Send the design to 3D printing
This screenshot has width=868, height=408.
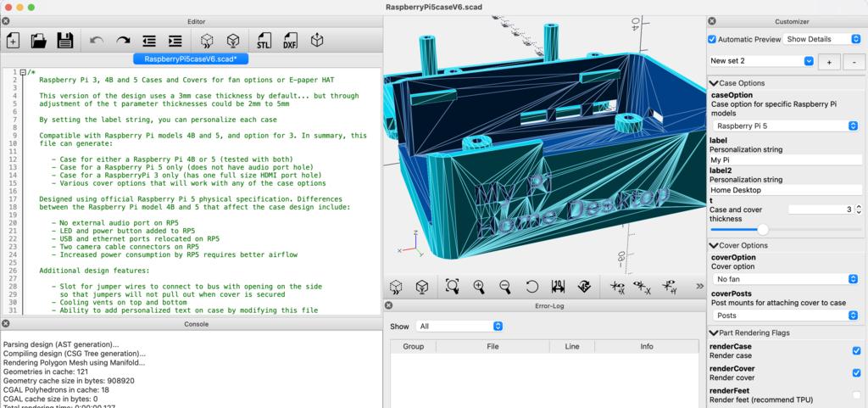317,41
